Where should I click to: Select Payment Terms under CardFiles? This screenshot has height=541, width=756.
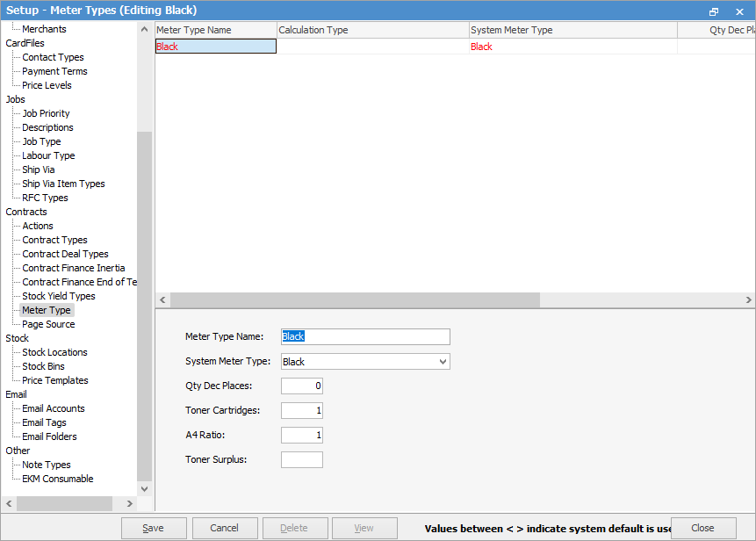coord(54,71)
